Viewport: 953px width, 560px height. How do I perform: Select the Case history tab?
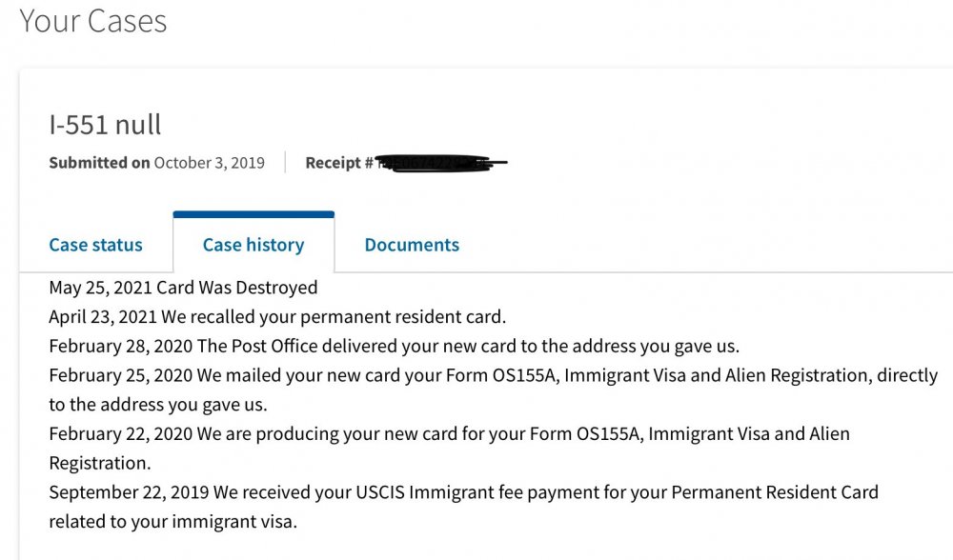(253, 245)
